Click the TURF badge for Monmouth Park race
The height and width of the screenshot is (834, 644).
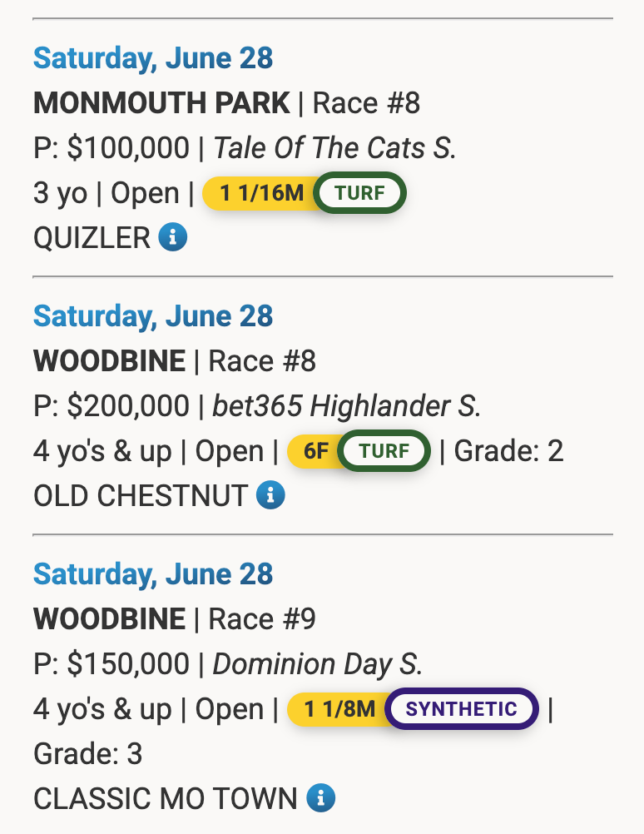point(360,192)
